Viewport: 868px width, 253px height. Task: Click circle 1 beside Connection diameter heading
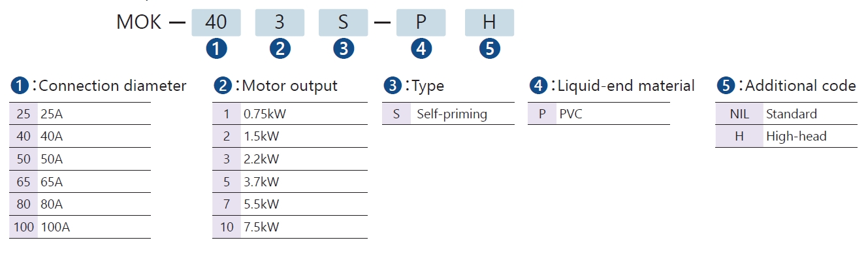(19, 86)
